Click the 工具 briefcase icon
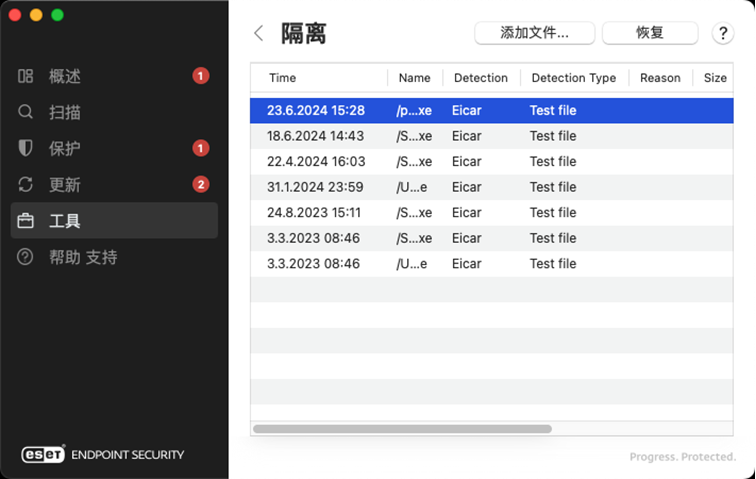Screen dimensions: 756x479 [x=25, y=220]
